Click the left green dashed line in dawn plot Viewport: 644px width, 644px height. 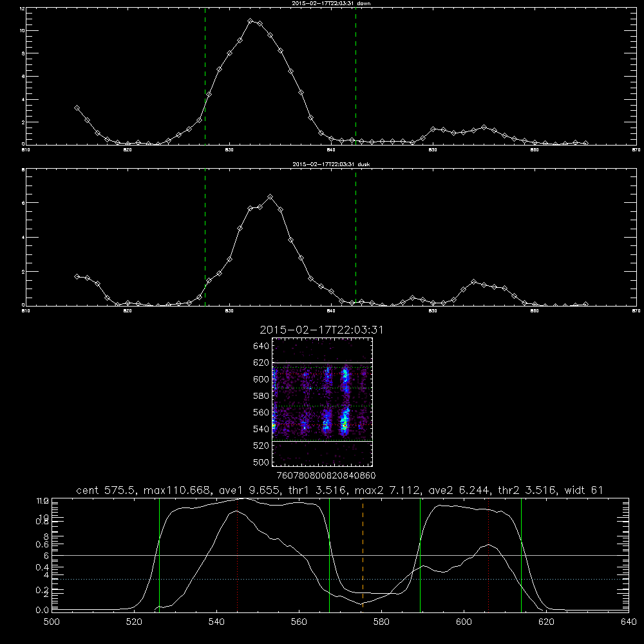pyautogui.click(x=205, y=76)
